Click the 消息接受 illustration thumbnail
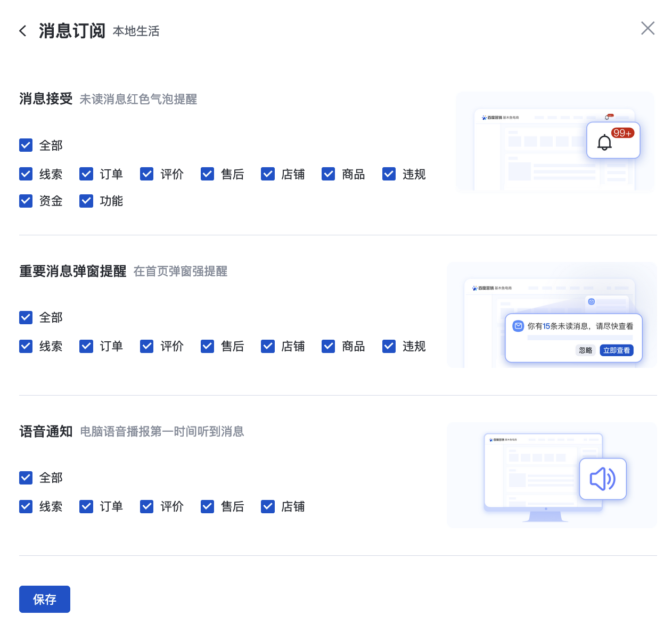 [x=554, y=142]
